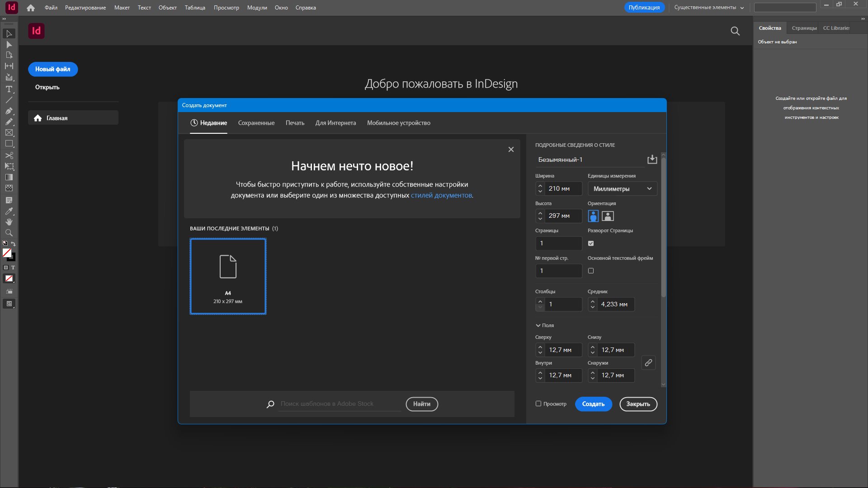Click the Apply None color button
The height and width of the screenshot is (488, 868).
tap(9, 279)
